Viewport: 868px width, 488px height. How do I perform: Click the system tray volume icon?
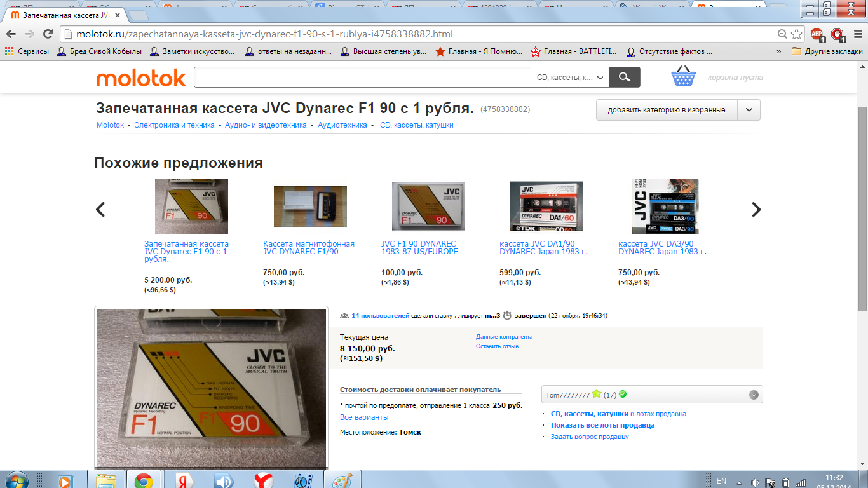pos(754,482)
